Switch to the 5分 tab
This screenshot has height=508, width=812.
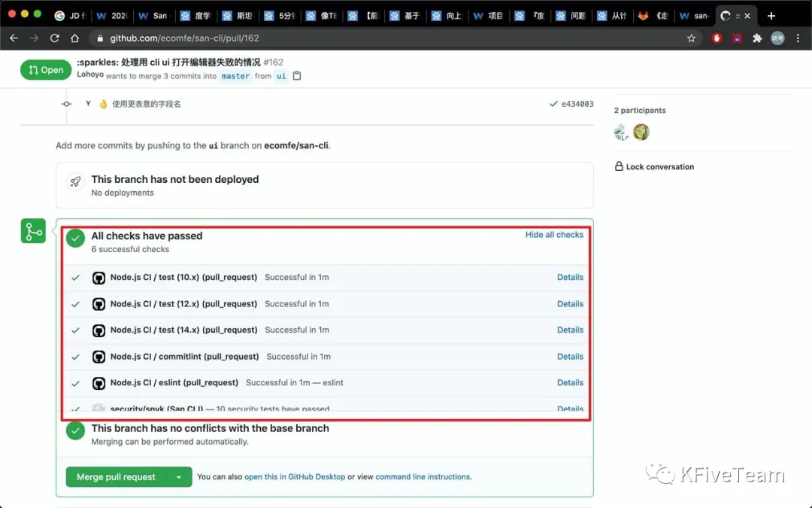[280, 16]
